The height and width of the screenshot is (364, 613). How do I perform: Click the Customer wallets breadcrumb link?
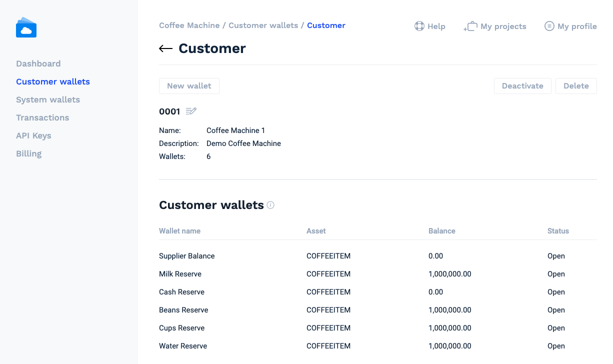tap(263, 25)
